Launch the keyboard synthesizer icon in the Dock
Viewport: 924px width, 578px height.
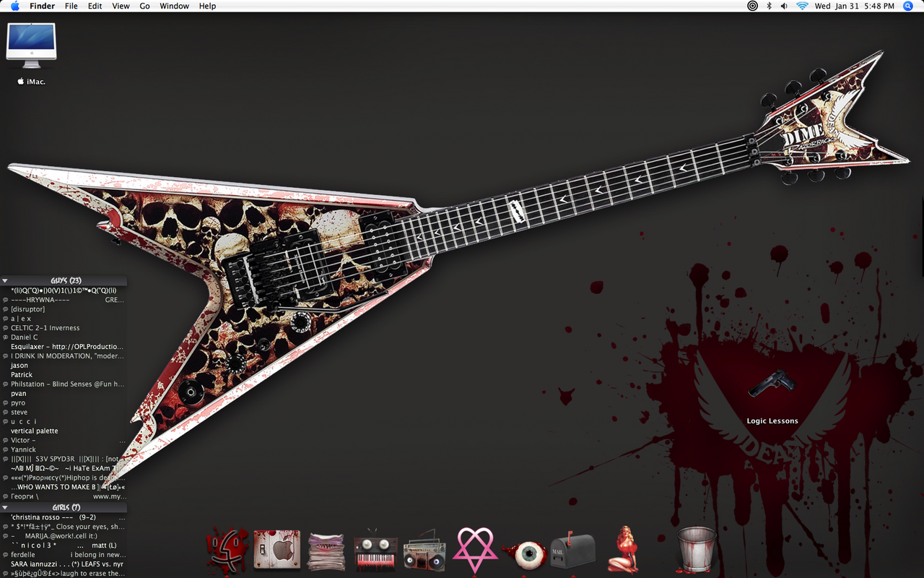tap(375, 552)
